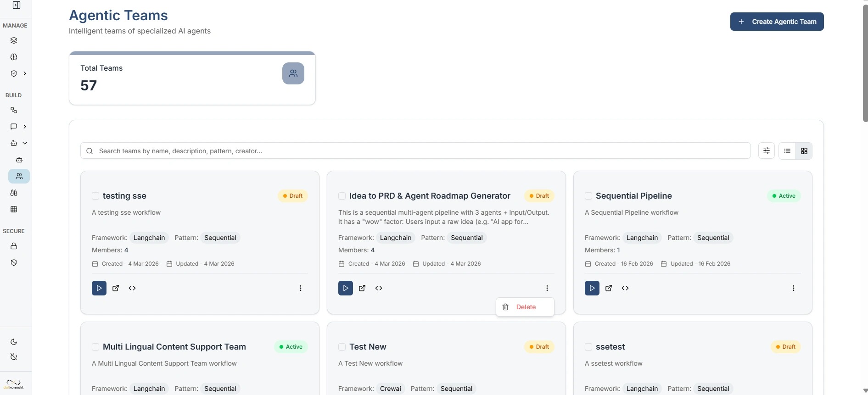Show code for testing sse team
This screenshot has width=868, height=395.
pos(132,288)
